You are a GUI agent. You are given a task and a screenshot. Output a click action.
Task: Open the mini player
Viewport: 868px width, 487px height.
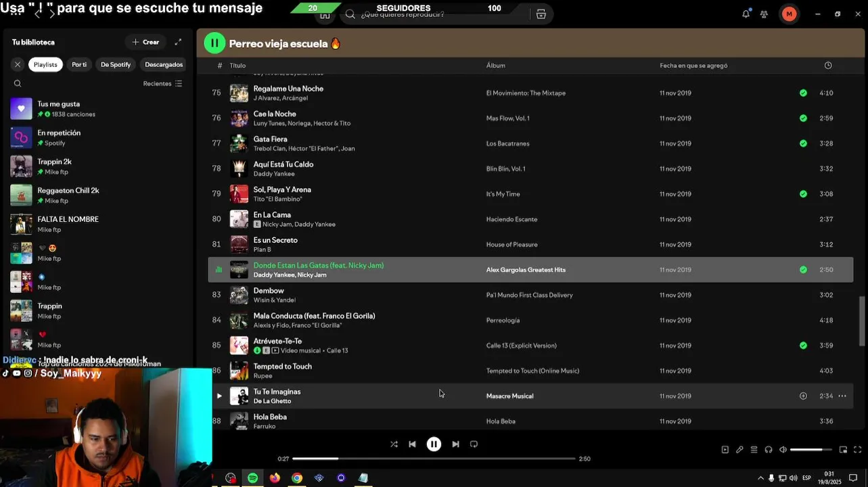pos(843,450)
